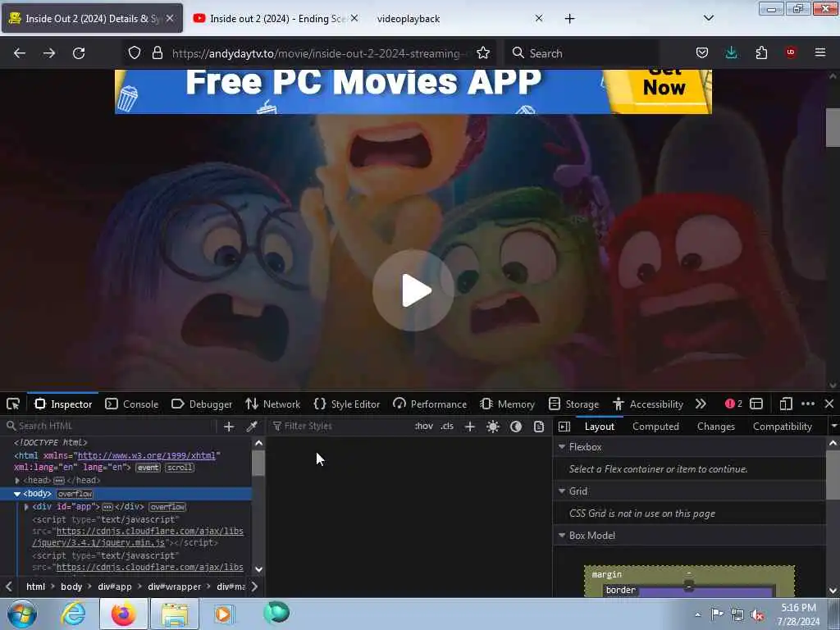Open the Firefox hamburger menu
The width and height of the screenshot is (840, 630).
click(820, 52)
